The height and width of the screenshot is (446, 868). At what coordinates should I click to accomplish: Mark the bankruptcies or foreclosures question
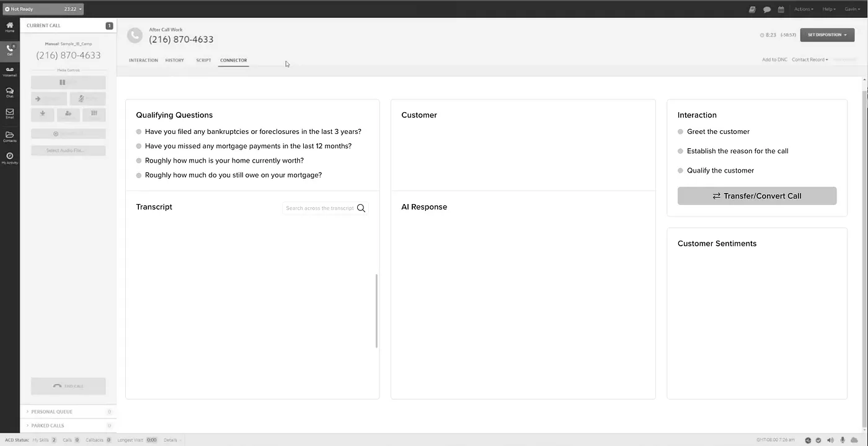click(x=139, y=132)
